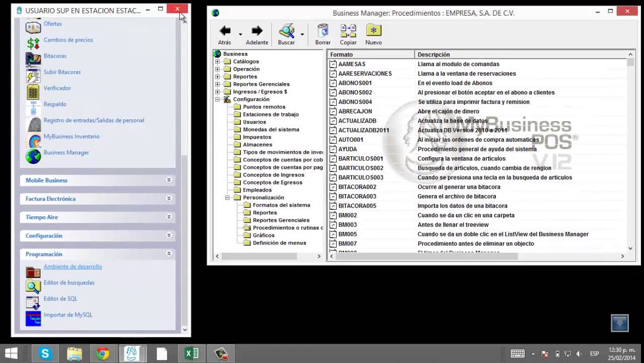Expand the Tiempo Aire section
Viewport: 644px width, 363px height.
pos(169,217)
